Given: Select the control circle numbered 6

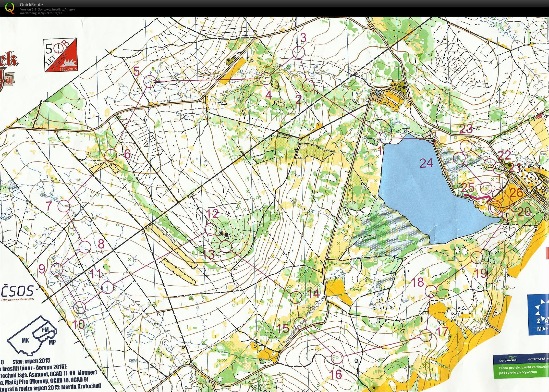Looking at the screenshot, I should coord(111,155).
